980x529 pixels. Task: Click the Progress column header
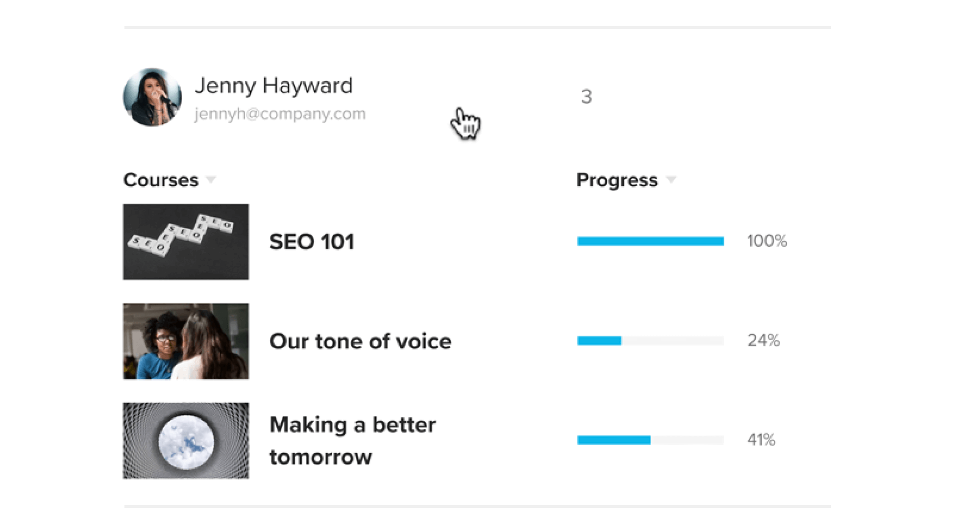click(x=617, y=180)
